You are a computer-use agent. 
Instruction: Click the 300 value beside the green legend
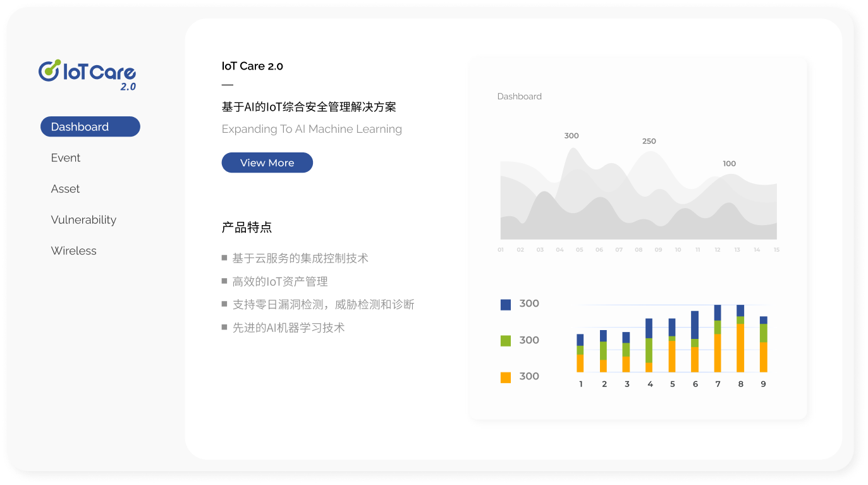[529, 340]
